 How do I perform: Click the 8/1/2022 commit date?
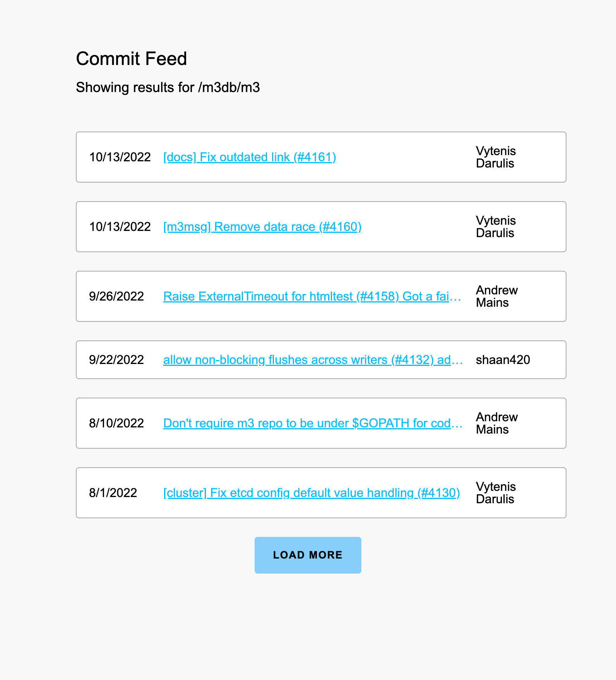click(113, 493)
